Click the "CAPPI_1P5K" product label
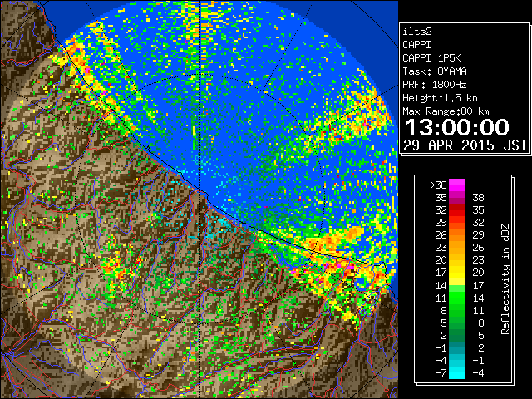Viewport: 532px width, 399px height. 431,58
